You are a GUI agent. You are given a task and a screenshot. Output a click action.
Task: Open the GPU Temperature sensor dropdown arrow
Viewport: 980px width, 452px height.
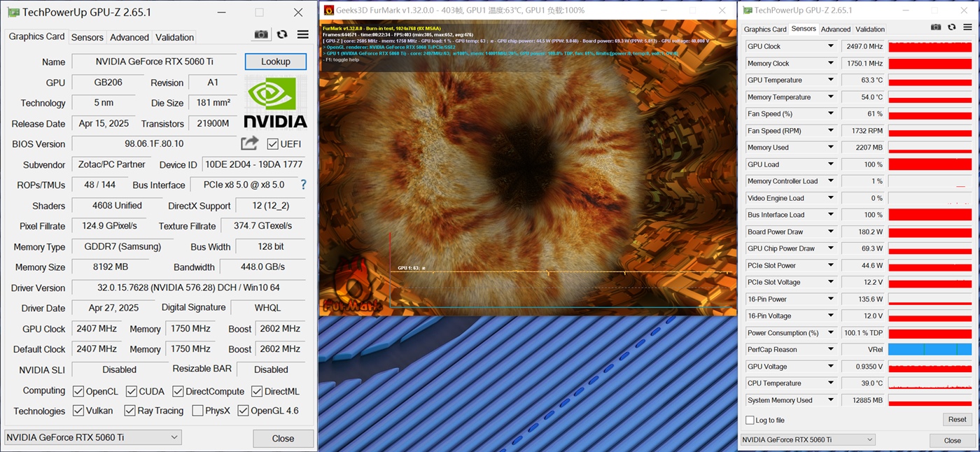(831, 80)
